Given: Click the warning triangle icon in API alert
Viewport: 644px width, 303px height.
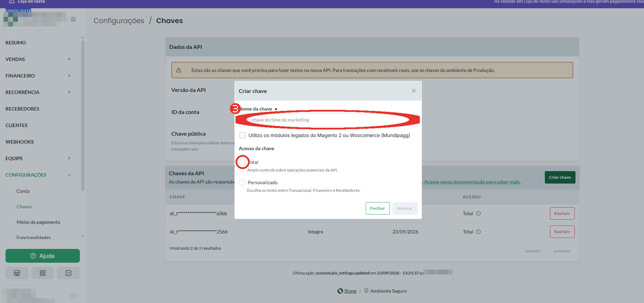Looking at the screenshot, I should (x=178, y=70).
